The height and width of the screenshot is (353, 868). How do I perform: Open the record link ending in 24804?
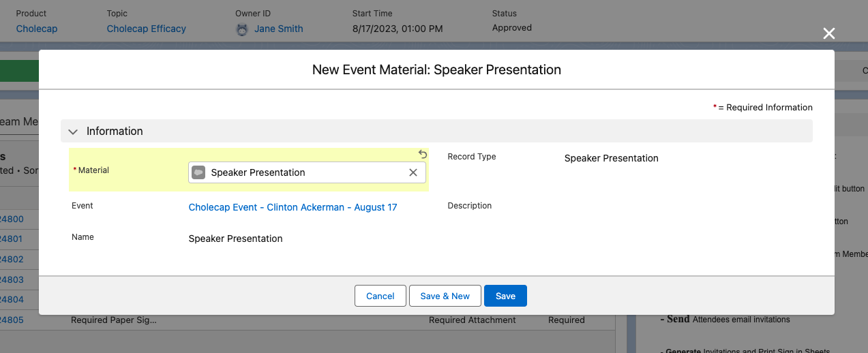[12, 300]
